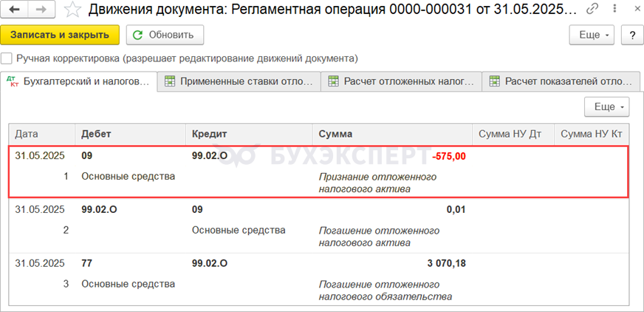The image size is (644, 312).
Task: Open the vertical three-dots window menu
Action: click(x=612, y=10)
